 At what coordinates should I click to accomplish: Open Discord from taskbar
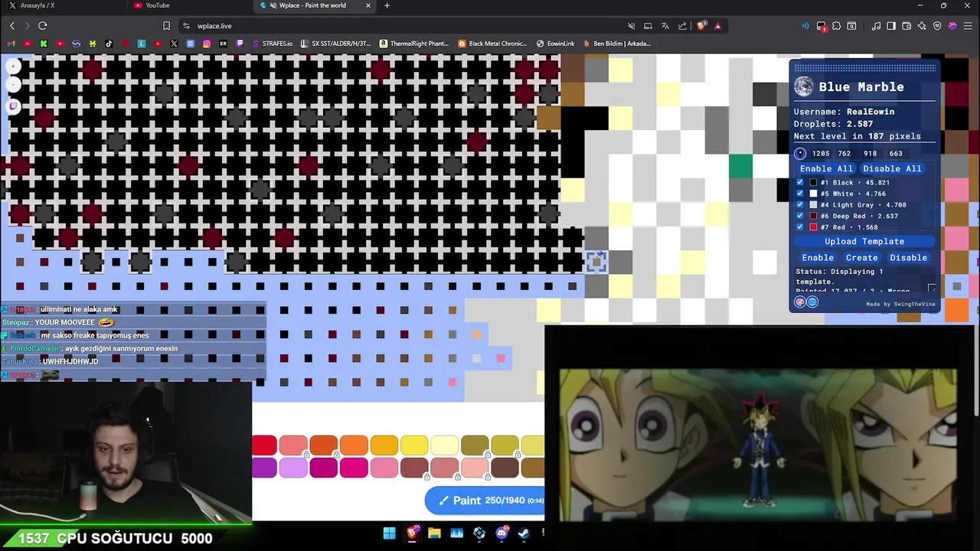(x=501, y=533)
